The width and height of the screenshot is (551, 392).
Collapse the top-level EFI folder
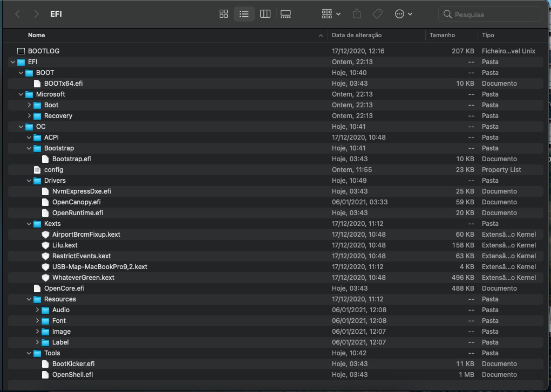point(12,62)
